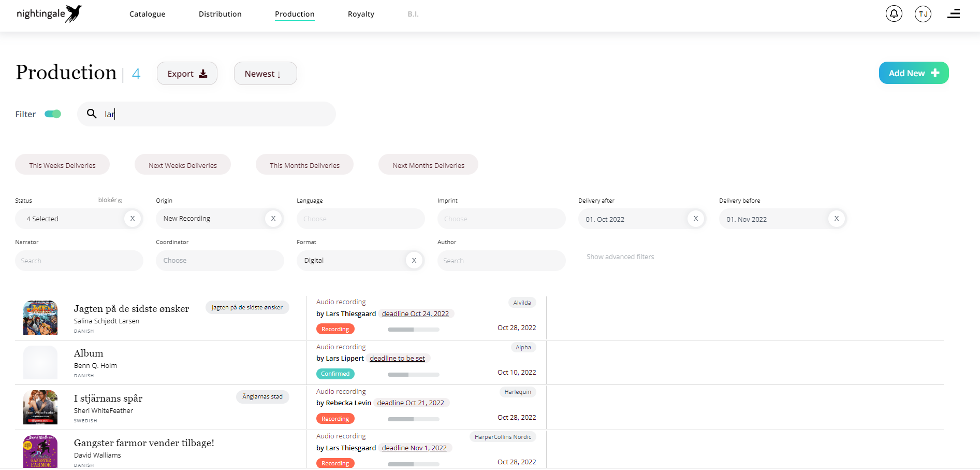Open the Language dropdown
The height and width of the screenshot is (470, 980).
(x=360, y=219)
